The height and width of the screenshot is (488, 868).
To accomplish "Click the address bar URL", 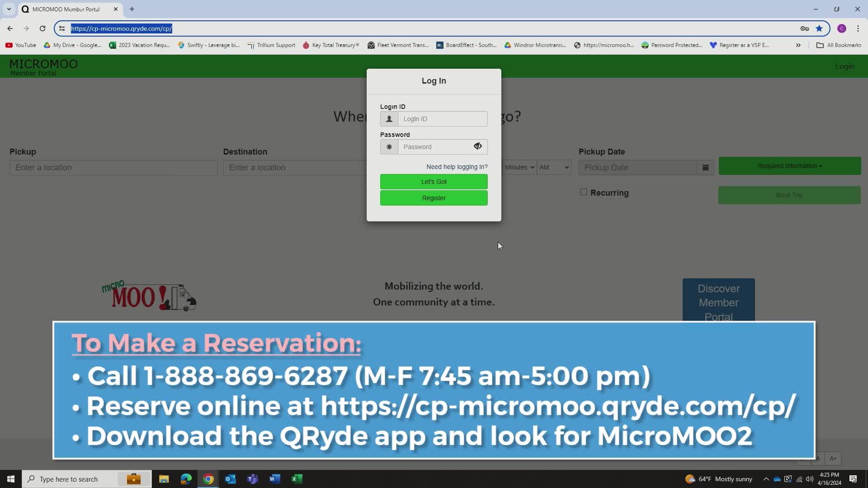I will click(121, 28).
